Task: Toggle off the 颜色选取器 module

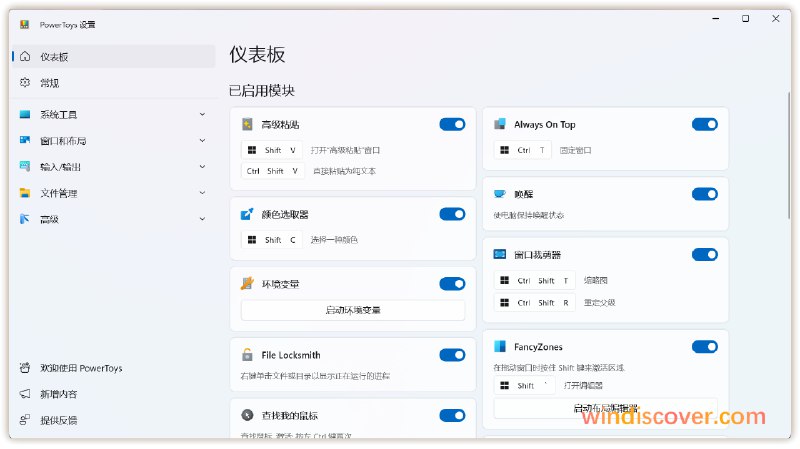Action: (x=453, y=214)
